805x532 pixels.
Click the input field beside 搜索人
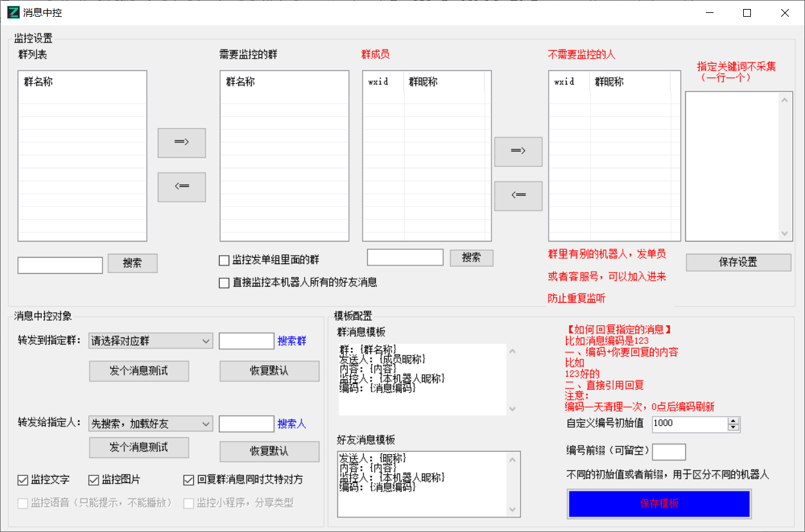pyautogui.click(x=247, y=423)
